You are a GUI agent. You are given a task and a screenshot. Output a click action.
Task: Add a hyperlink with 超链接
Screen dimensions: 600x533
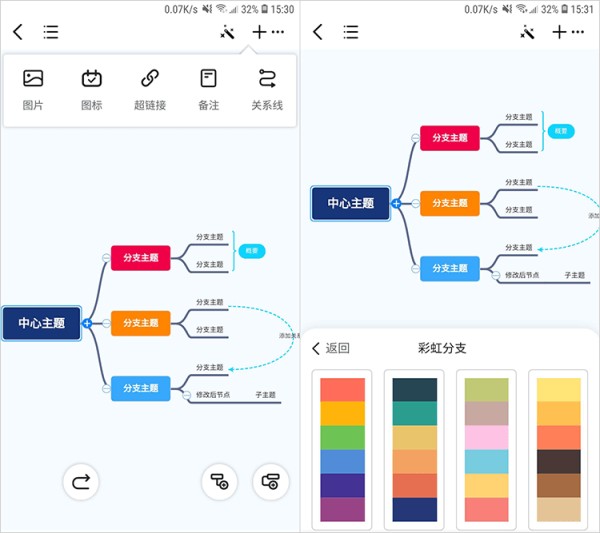[x=150, y=90]
